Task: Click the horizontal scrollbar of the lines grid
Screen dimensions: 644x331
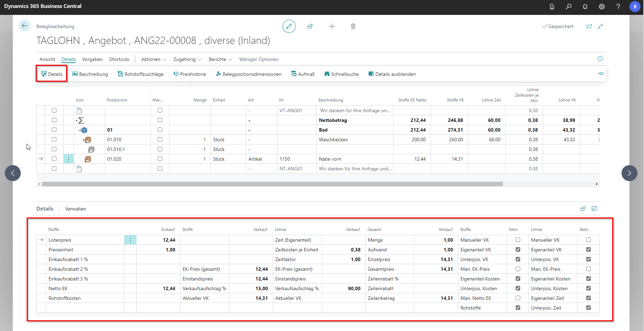Action: (272, 184)
